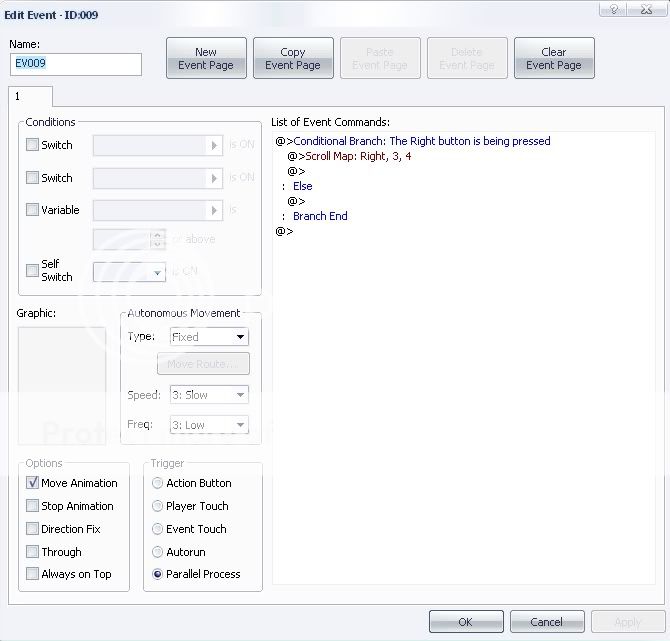Open the Autonomous Movement Type dropdown

(208, 337)
